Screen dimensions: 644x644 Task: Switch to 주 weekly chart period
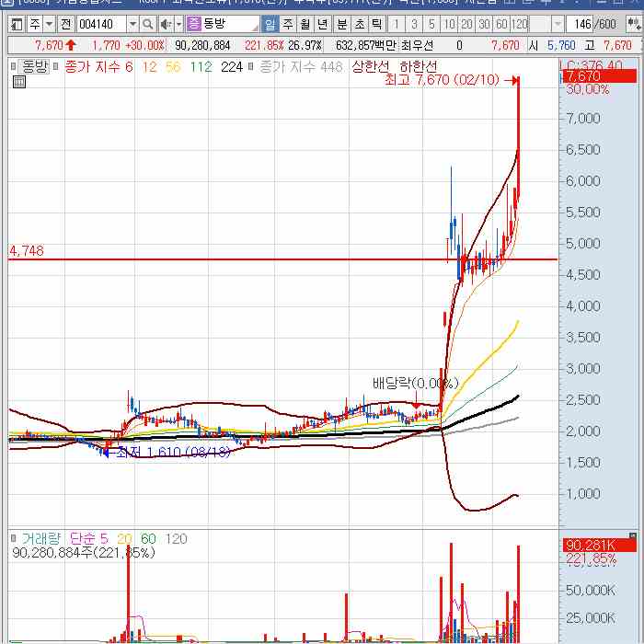288,24
